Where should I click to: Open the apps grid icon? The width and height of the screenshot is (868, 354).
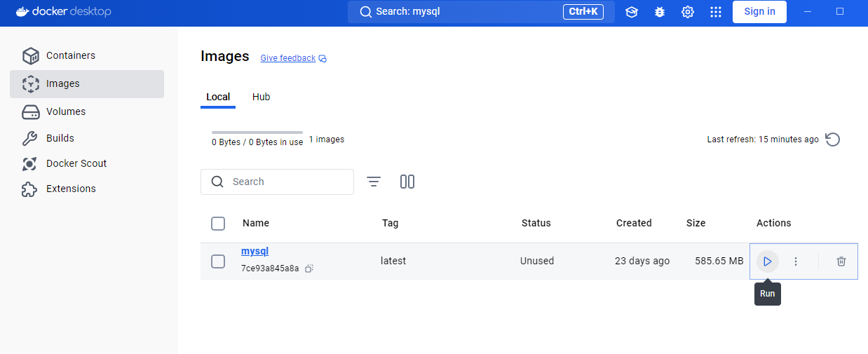[716, 12]
